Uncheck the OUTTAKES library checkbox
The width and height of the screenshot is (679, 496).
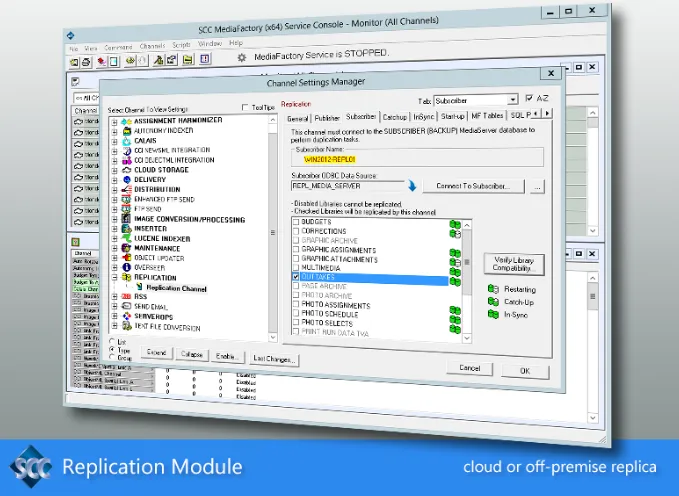click(296, 277)
